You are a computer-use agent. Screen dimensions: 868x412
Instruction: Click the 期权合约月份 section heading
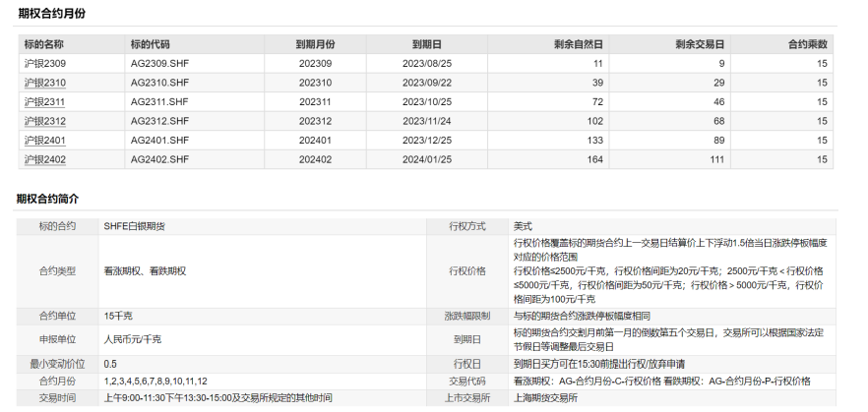(51, 14)
